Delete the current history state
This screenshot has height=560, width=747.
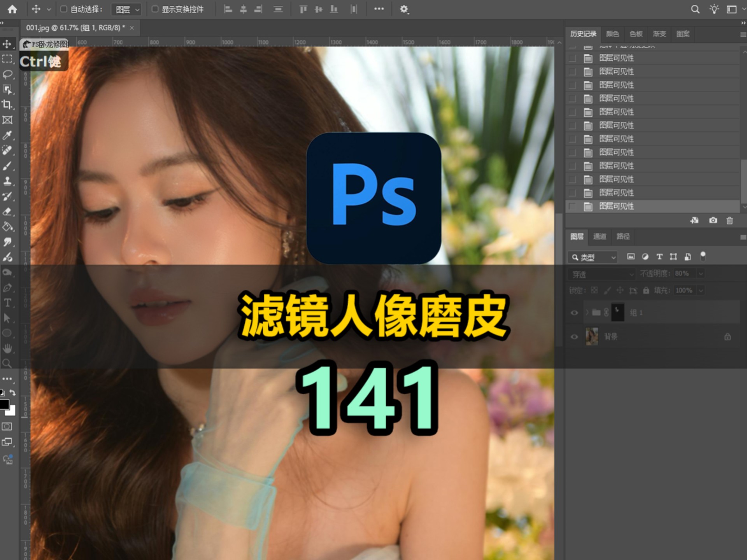click(729, 220)
